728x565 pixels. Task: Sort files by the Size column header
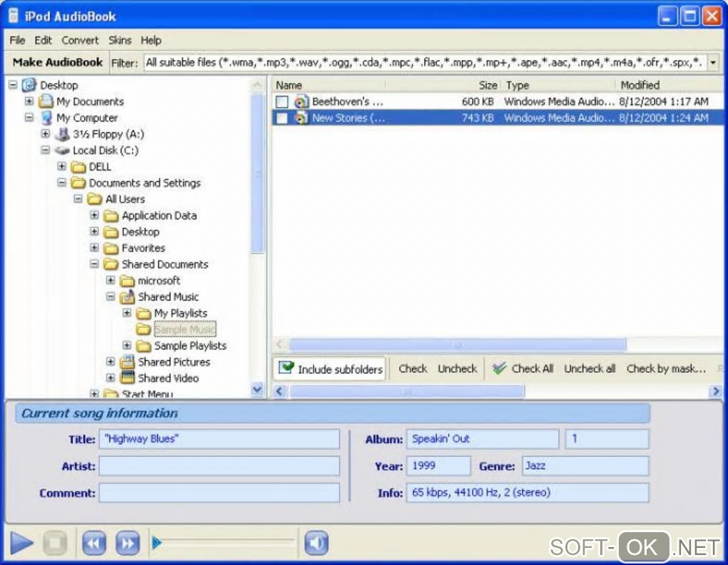[444, 85]
